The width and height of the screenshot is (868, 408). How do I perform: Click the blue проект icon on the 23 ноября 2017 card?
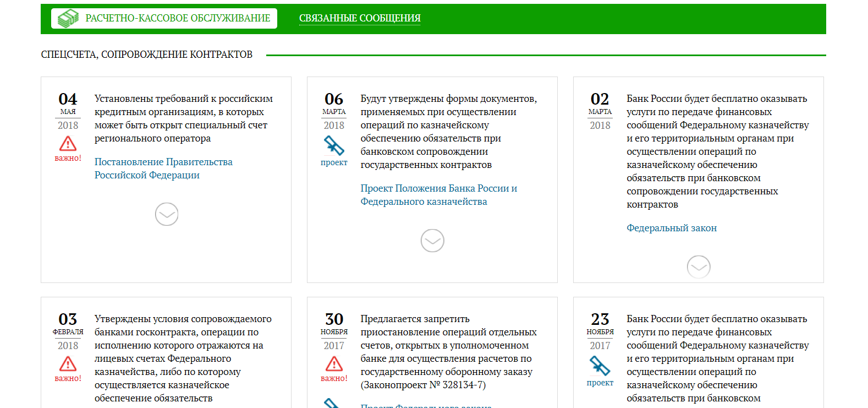click(x=600, y=366)
